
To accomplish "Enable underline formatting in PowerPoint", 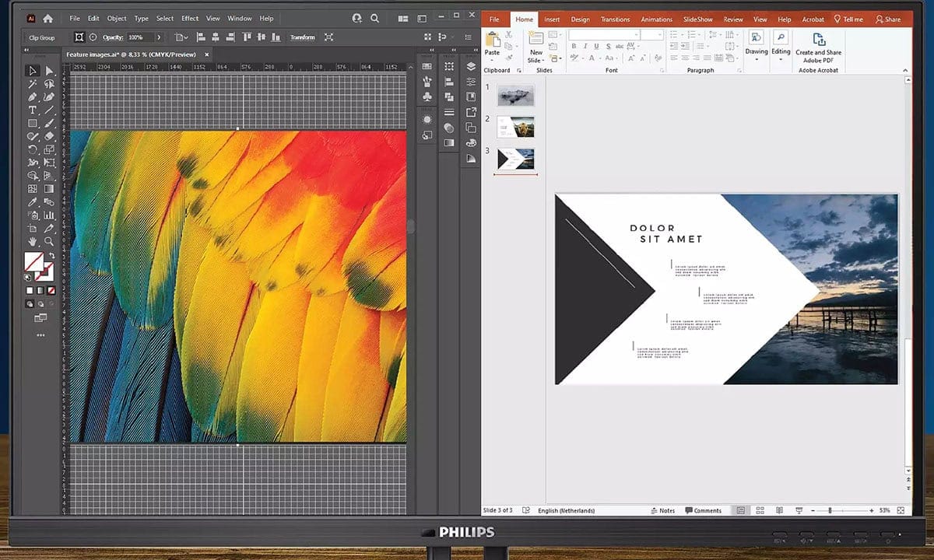I will pos(596,46).
